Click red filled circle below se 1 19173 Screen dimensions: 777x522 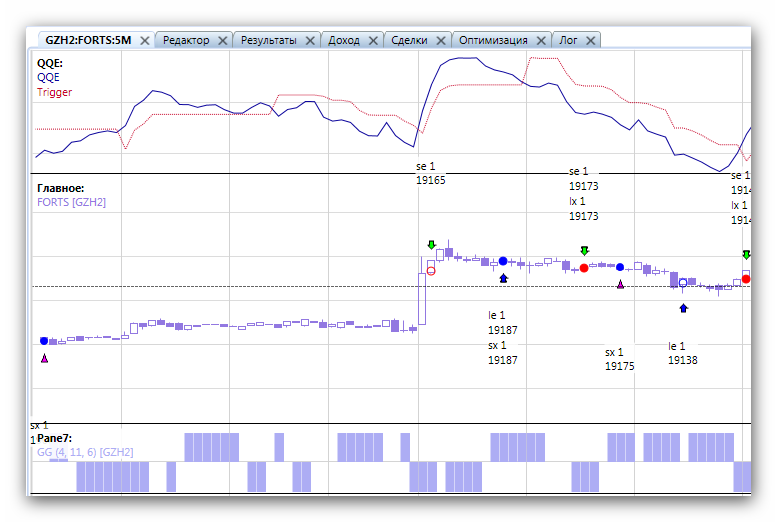584,268
